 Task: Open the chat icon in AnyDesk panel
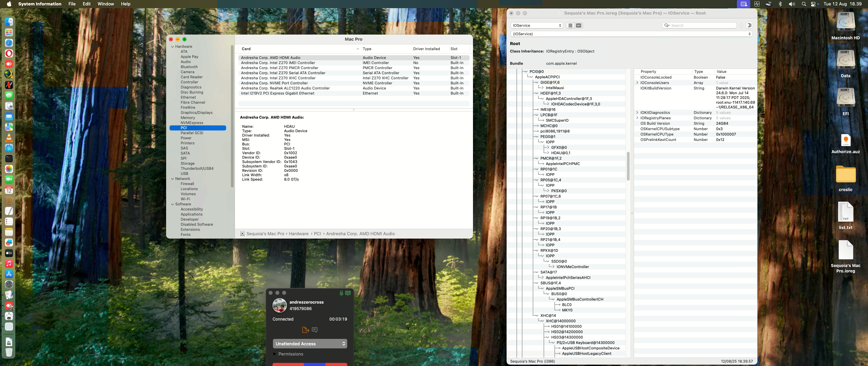click(315, 330)
